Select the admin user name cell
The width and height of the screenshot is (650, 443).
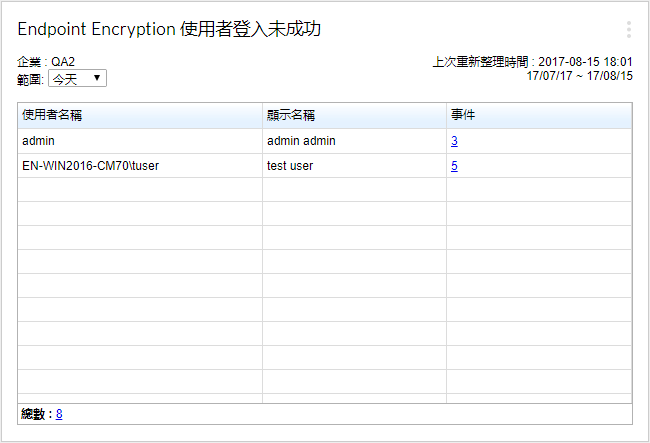click(x=38, y=142)
